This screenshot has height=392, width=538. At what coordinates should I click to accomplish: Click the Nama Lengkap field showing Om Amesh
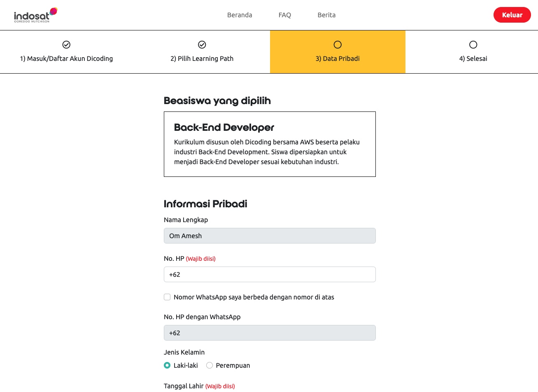270,236
